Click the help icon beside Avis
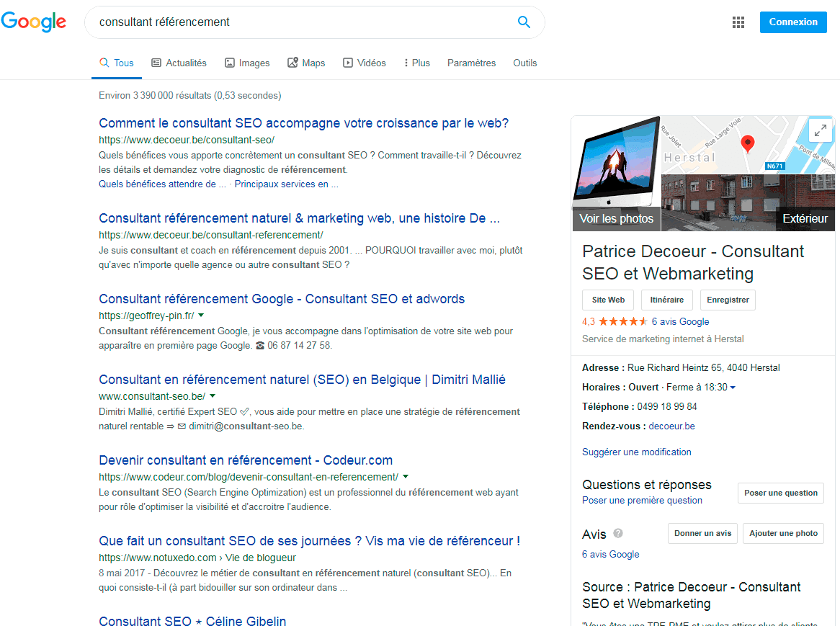Screen dimensions: 840x626 (x=617, y=533)
